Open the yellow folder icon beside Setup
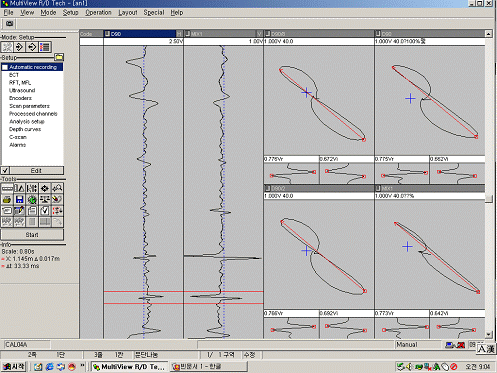 (59, 57)
